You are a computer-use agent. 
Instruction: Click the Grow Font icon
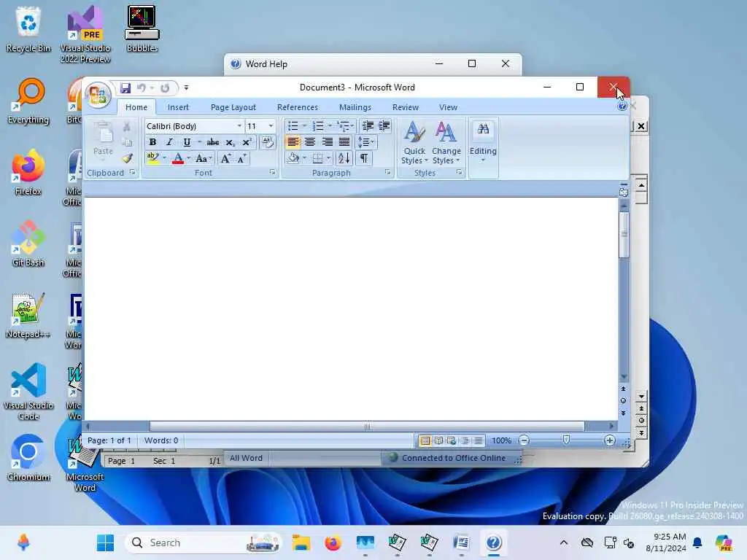pos(226,158)
